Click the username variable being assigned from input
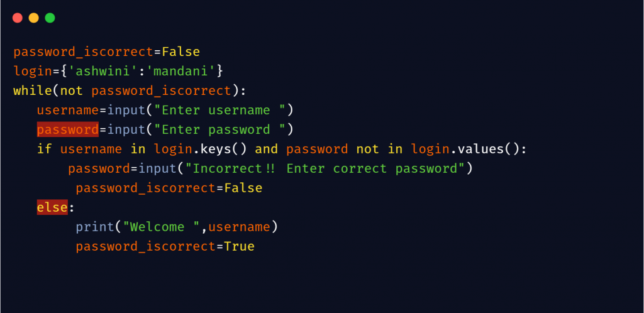 click(68, 110)
